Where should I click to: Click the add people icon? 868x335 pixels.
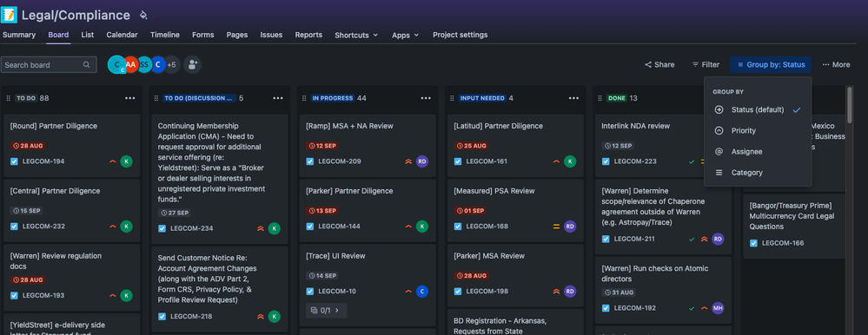pyautogui.click(x=192, y=65)
